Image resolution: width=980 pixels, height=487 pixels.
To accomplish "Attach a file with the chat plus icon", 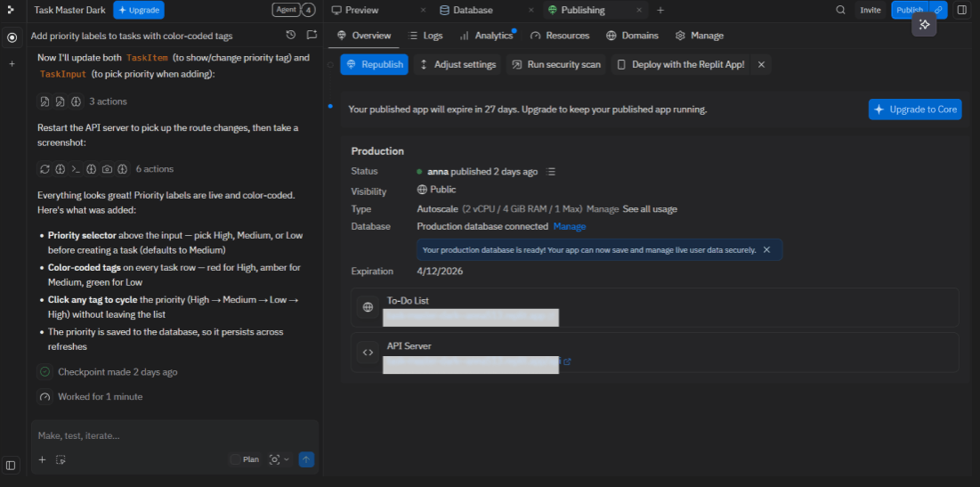I will [x=43, y=459].
